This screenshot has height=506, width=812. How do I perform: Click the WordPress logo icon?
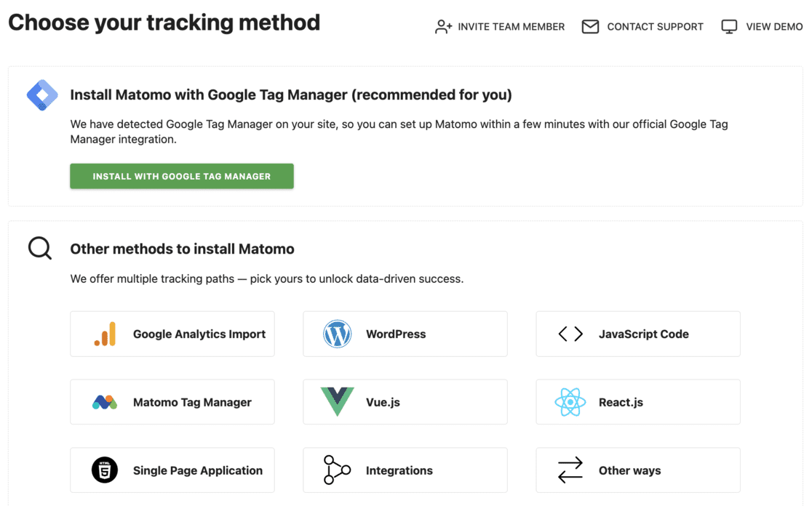337,334
